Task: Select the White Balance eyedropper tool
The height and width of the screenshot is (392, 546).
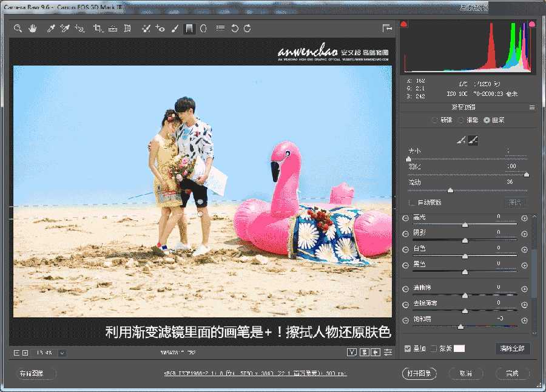Action: pyautogui.click(x=52, y=28)
